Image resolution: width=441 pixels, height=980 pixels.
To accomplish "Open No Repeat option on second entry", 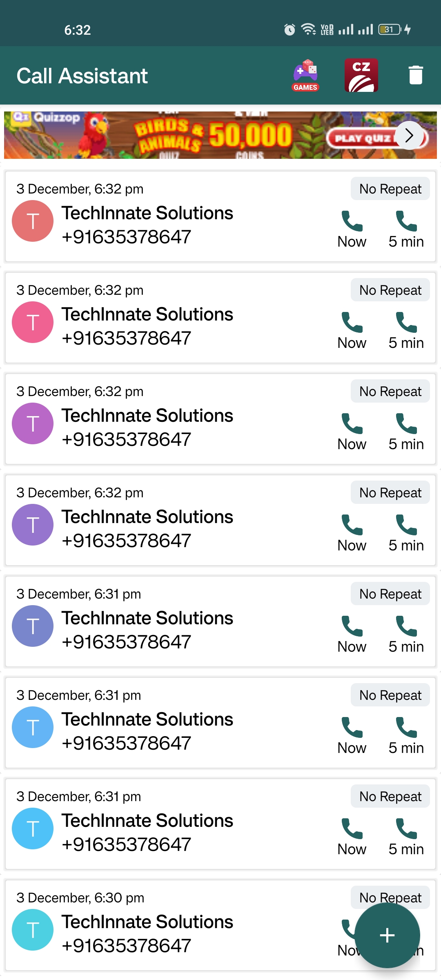I will pos(390,290).
